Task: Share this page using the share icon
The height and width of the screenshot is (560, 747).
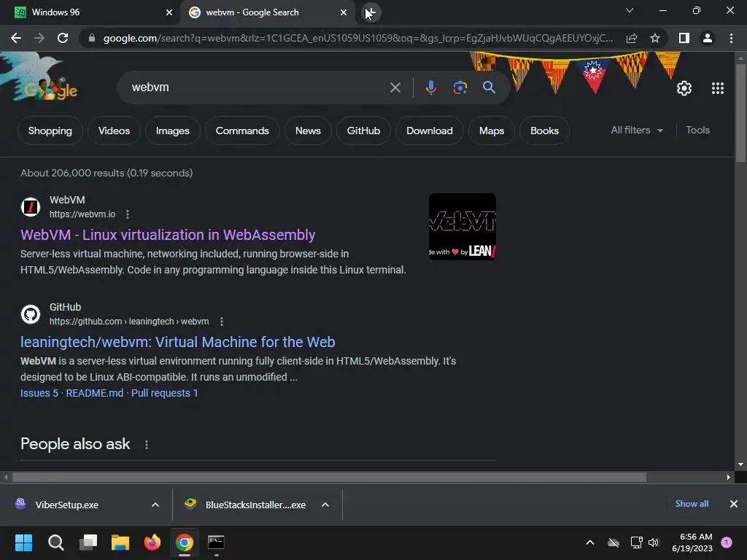Action: pyautogui.click(x=632, y=38)
